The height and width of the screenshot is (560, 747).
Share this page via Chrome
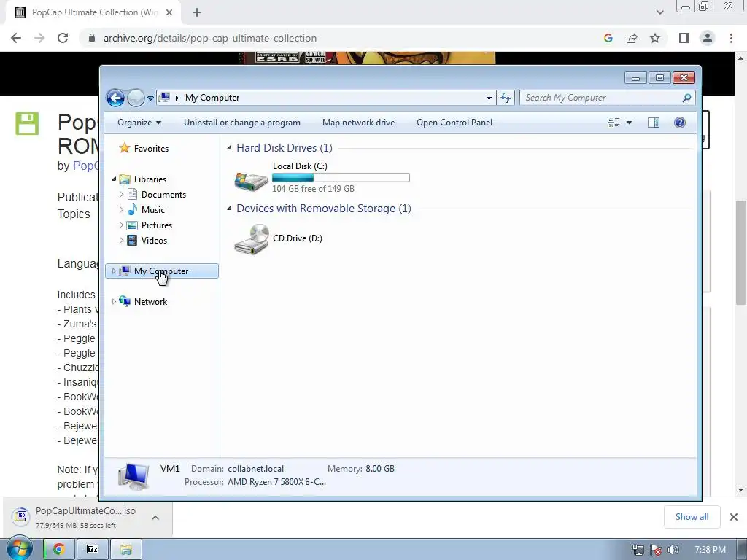pyautogui.click(x=632, y=38)
